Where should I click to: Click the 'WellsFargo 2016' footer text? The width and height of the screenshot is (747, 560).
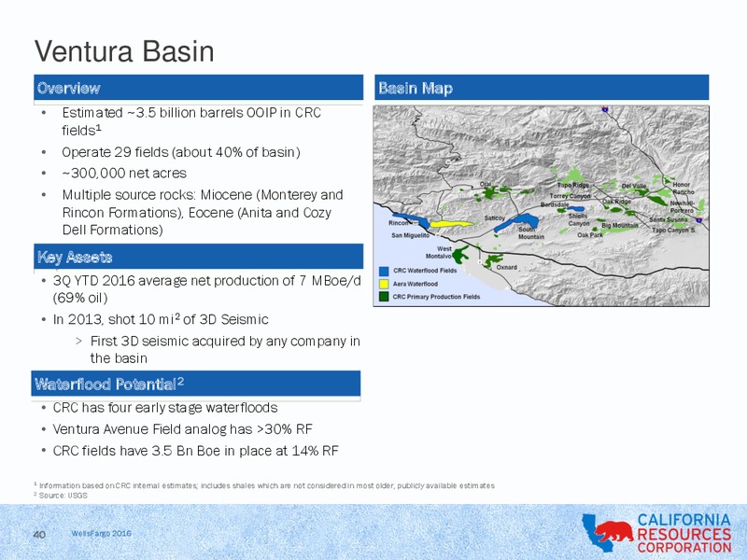[x=101, y=533]
